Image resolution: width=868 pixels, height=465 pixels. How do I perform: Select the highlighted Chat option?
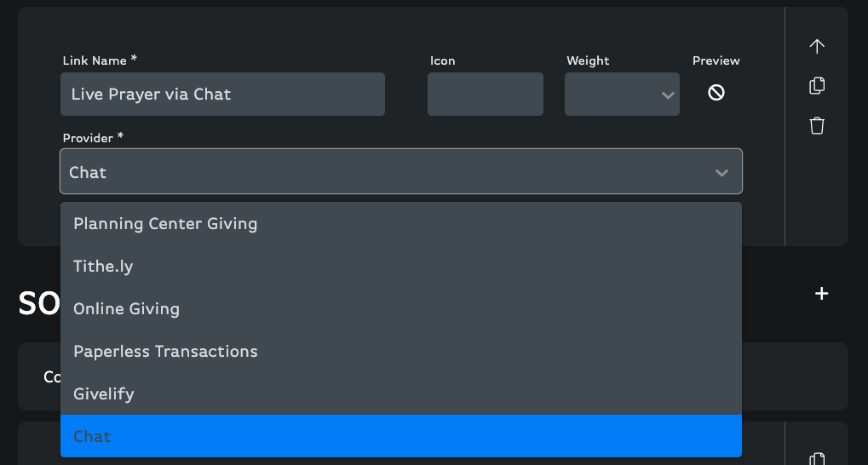tap(401, 436)
